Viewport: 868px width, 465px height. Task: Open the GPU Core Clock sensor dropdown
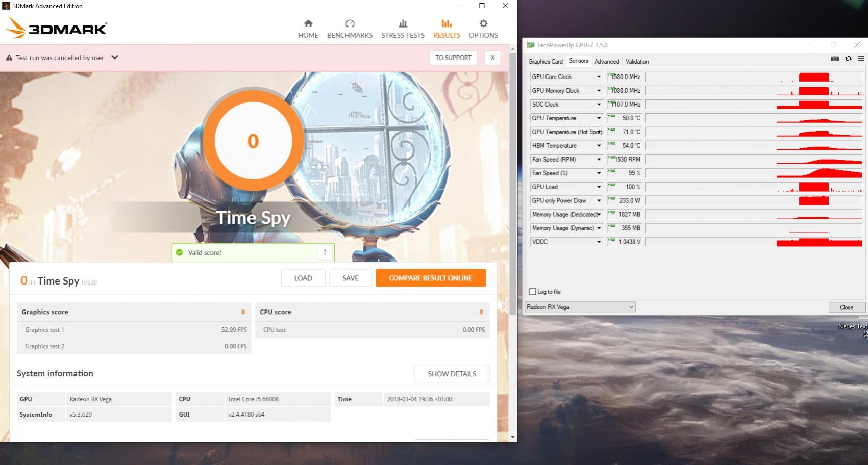(599, 77)
